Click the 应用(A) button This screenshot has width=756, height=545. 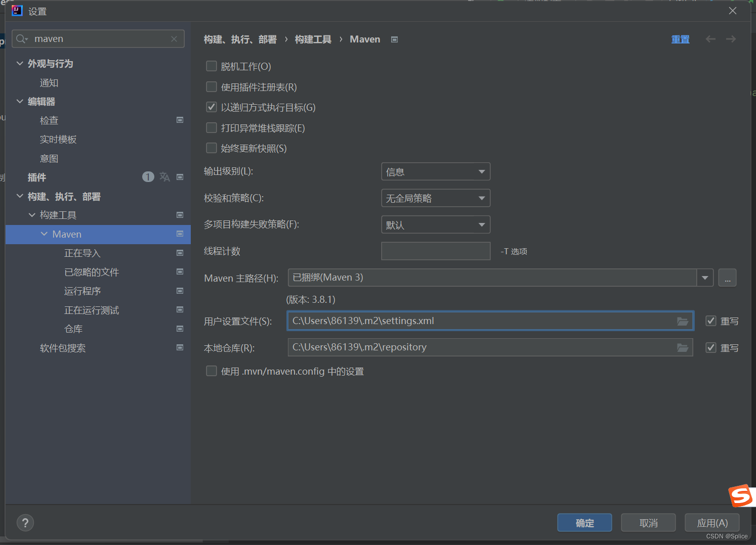[x=712, y=523]
